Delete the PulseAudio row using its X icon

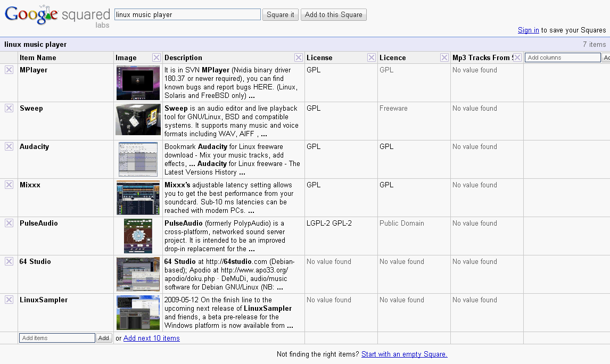point(9,223)
